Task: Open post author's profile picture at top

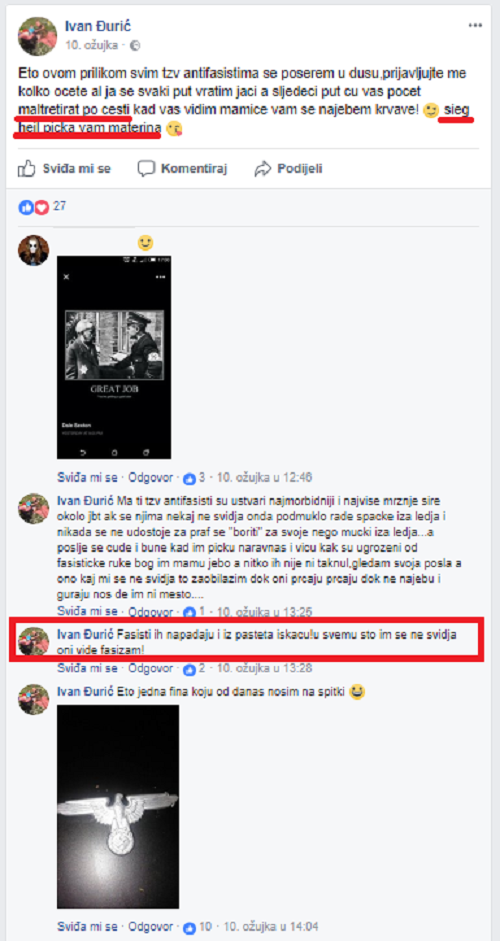Action: pyautogui.click(x=37, y=36)
